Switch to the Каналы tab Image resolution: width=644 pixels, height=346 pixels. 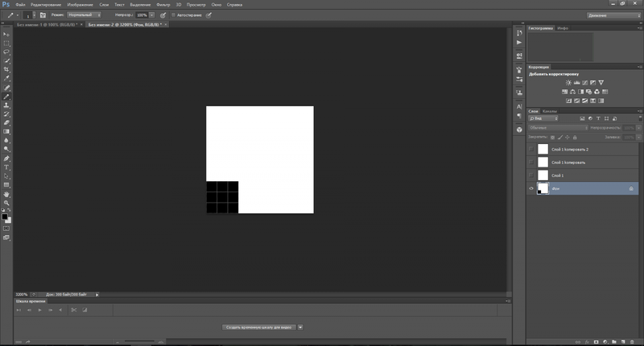[550, 111]
